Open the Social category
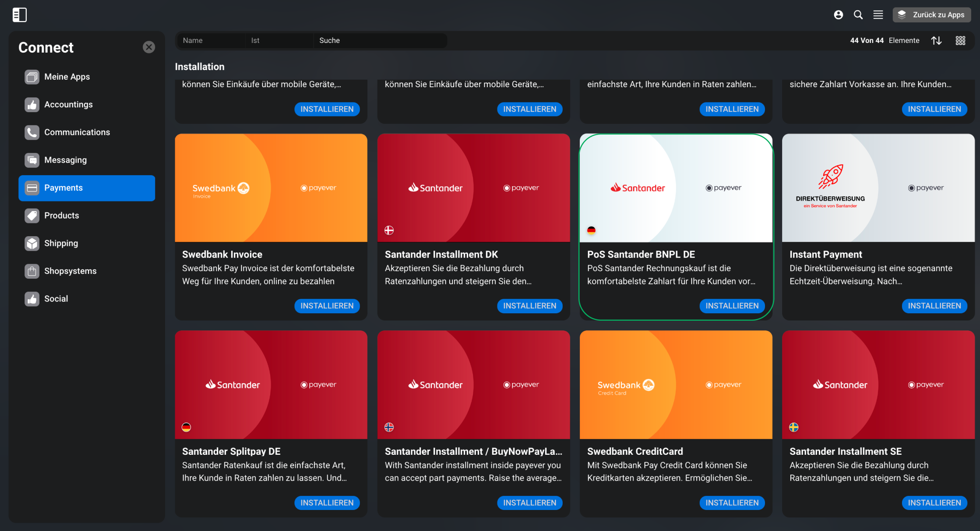This screenshot has width=980, height=531. pyautogui.click(x=87, y=299)
